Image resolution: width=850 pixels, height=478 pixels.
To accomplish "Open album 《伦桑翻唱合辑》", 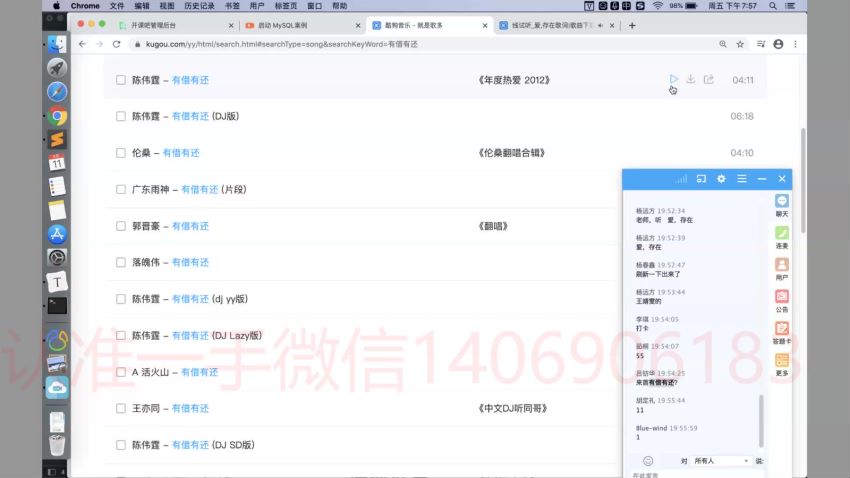I will (x=511, y=153).
